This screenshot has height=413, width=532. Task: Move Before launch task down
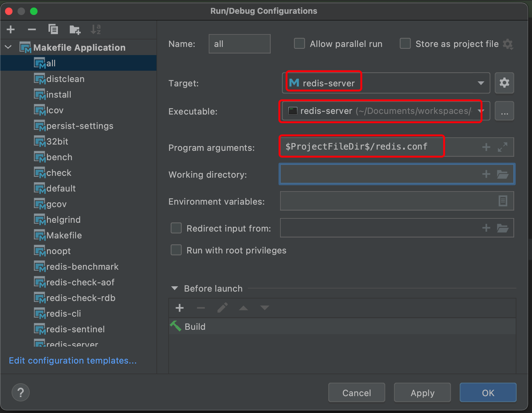[x=265, y=308]
